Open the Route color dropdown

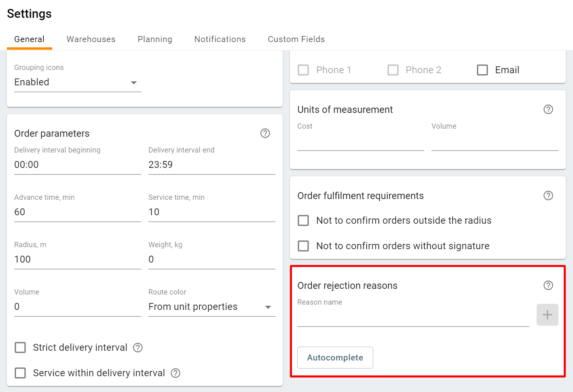[211, 307]
